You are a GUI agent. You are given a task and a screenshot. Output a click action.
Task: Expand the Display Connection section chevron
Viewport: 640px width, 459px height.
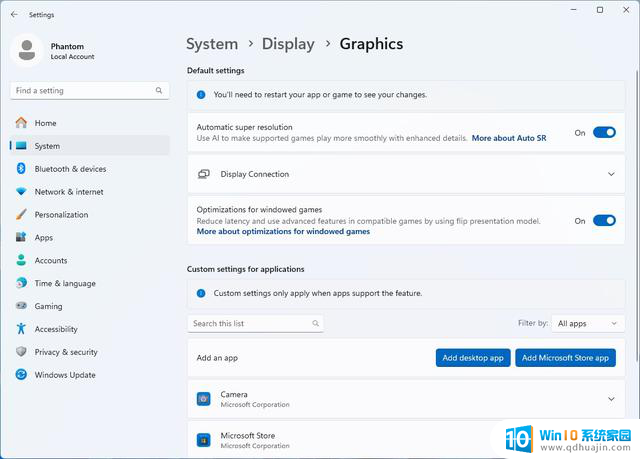coord(611,174)
